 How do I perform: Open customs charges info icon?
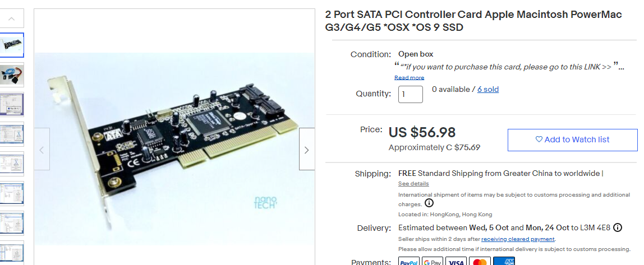(x=429, y=203)
